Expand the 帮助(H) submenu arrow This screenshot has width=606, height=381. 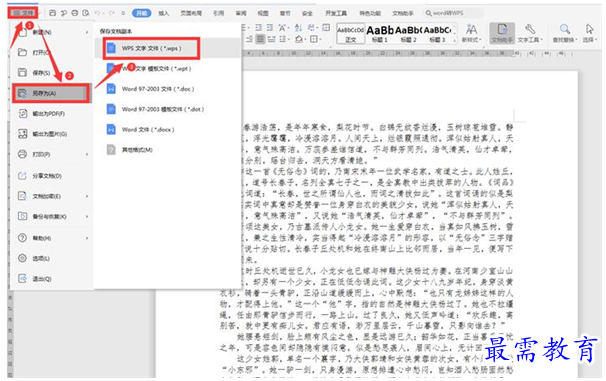pos(87,238)
